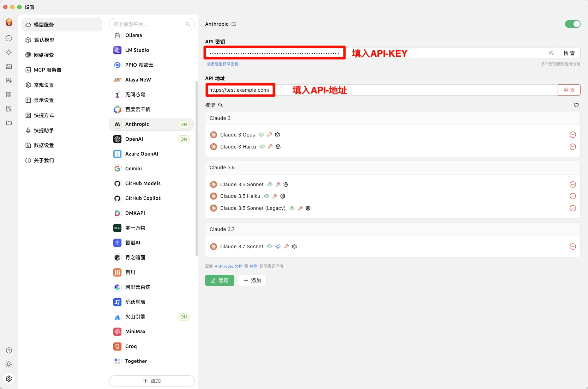The image size is (588, 389).
Task: Open Anthropic external website link icon
Action: point(234,24)
